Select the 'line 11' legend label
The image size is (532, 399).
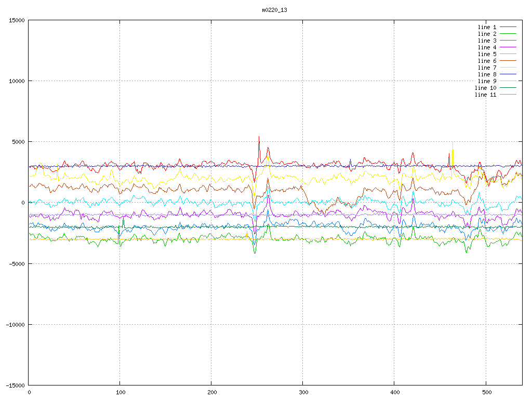click(x=486, y=95)
